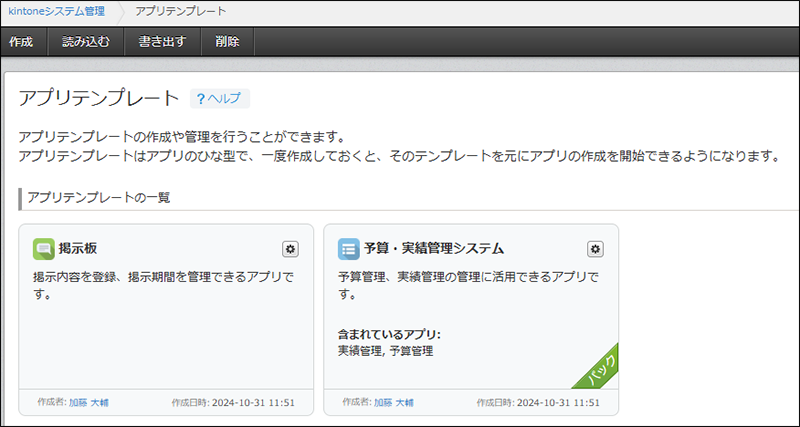Viewport: 800px width, 427px height.
Task: Click the green パック corner ribbon
Action: pos(600,368)
